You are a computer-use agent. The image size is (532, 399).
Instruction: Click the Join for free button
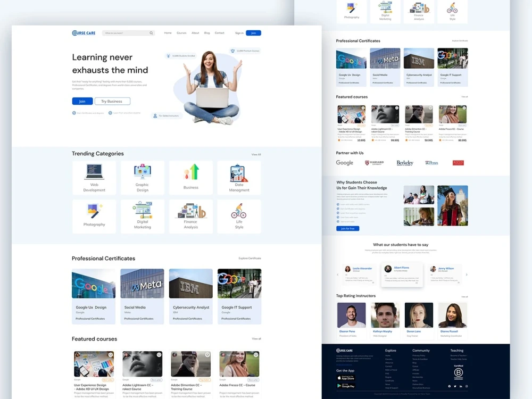tap(347, 229)
